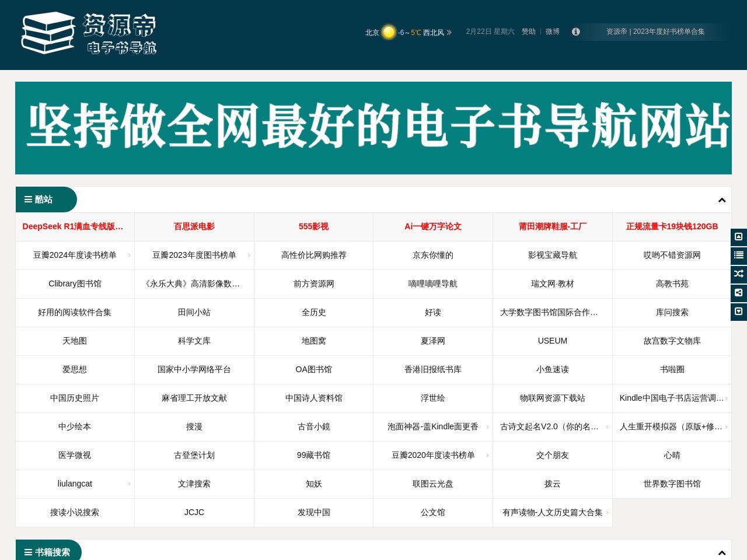The image size is (747, 560).
Task: Open 哎哟不错资源网
Action: pos(672,255)
